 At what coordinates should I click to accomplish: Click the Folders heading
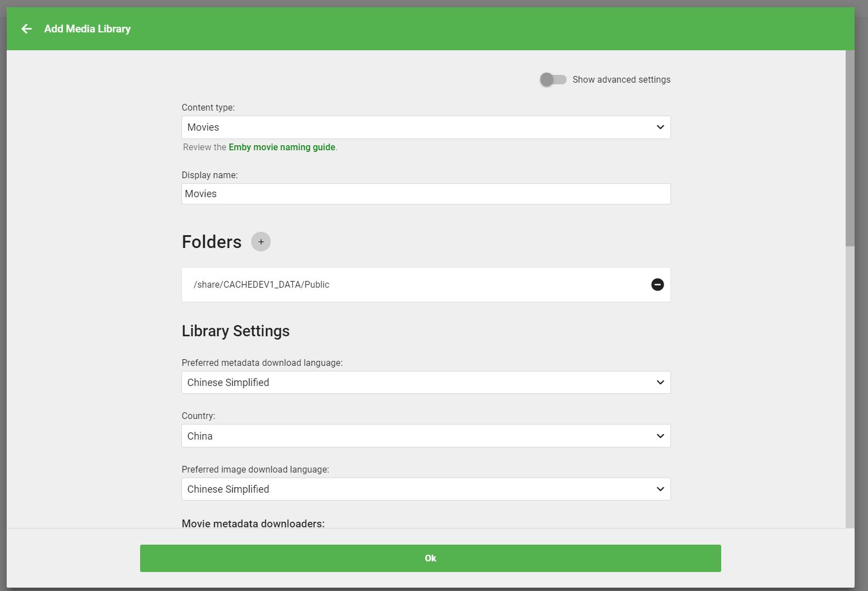pos(212,242)
